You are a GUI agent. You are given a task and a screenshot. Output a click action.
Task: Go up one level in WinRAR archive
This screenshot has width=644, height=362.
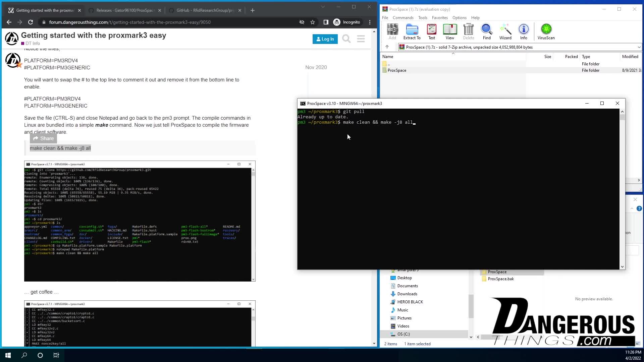387,47
